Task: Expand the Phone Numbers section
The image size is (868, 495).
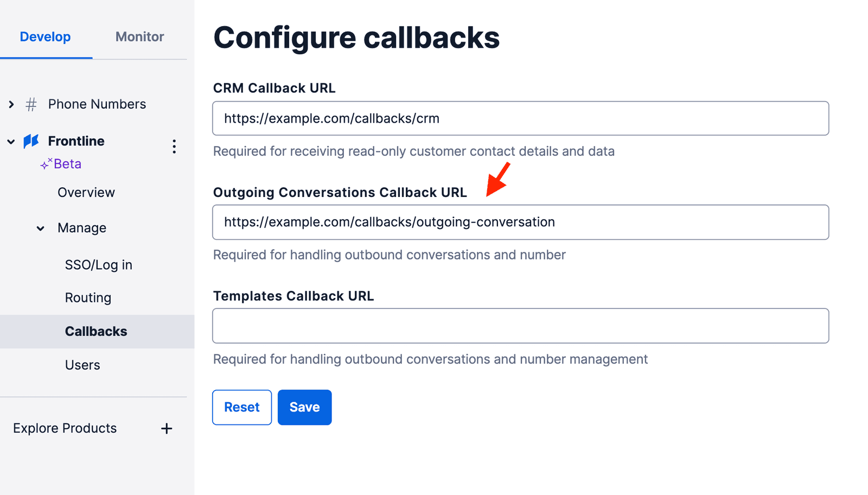Action: pyautogui.click(x=11, y=104)
